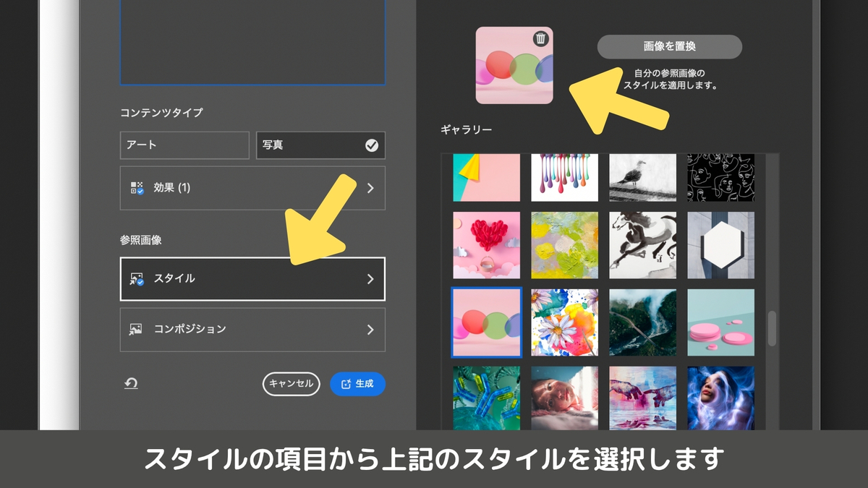Select the blue neon woman thumbnail
Image resolution: width=868 pixels, height=488 pixels.
coord(721,398)
